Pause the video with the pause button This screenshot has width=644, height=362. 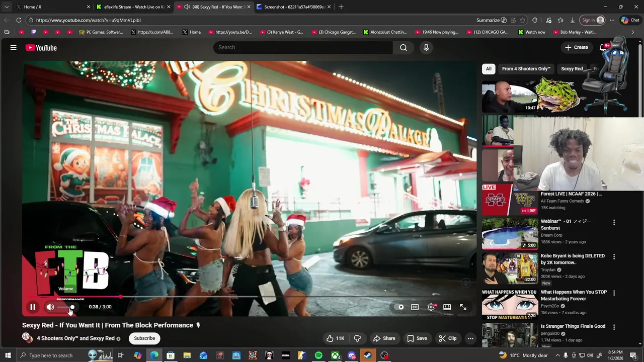pyautogui.click(x=33, y=307)
